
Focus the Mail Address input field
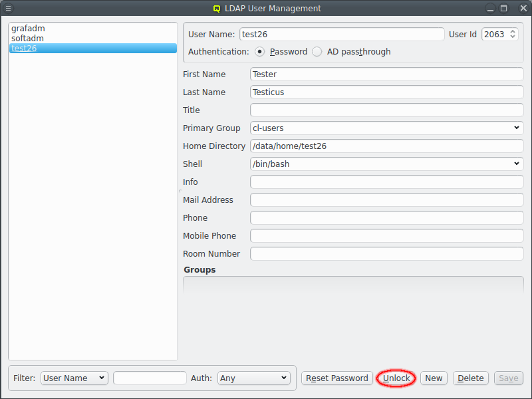[x=387, y=199]
